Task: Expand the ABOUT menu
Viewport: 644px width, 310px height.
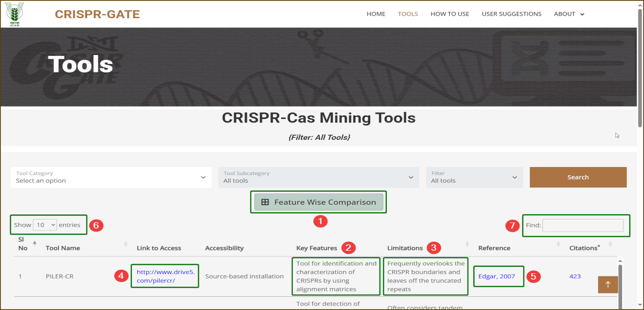Action: (569, 14)
